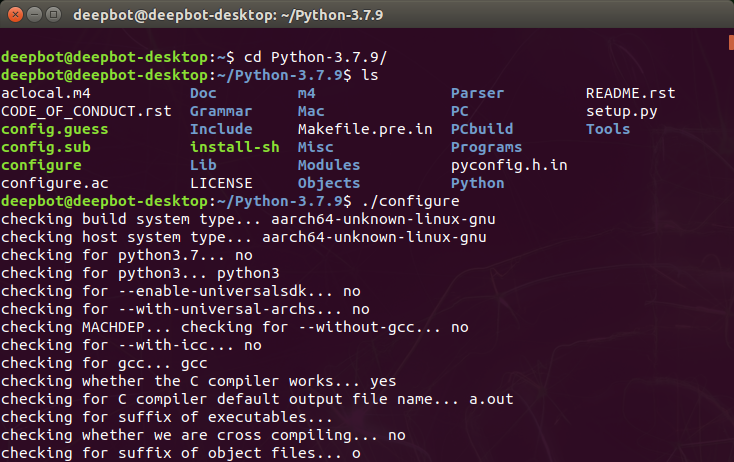Click the ./configure command text
This screenshot has height=462, width=734.
tap(410, 201)
